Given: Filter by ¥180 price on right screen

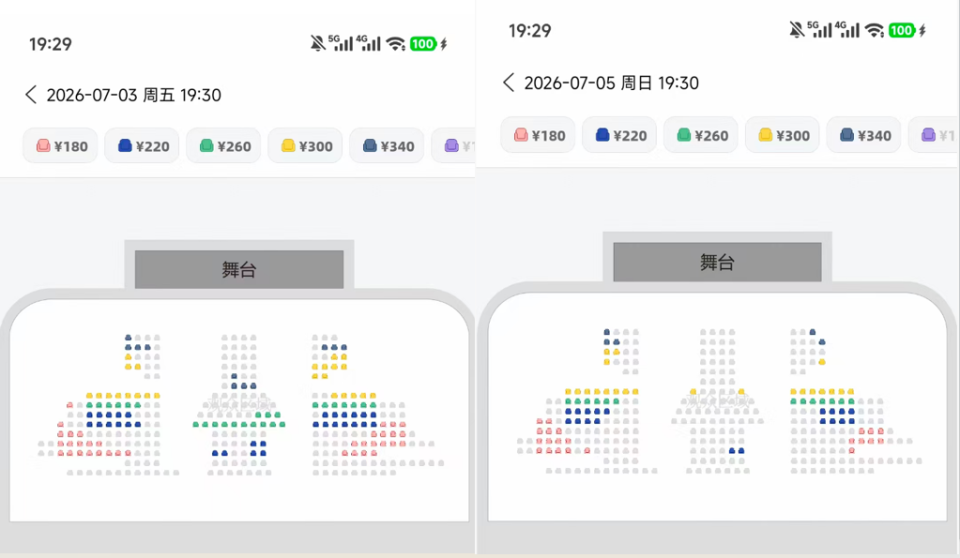Looking at the screenshot, I should [x=538, y=135].
